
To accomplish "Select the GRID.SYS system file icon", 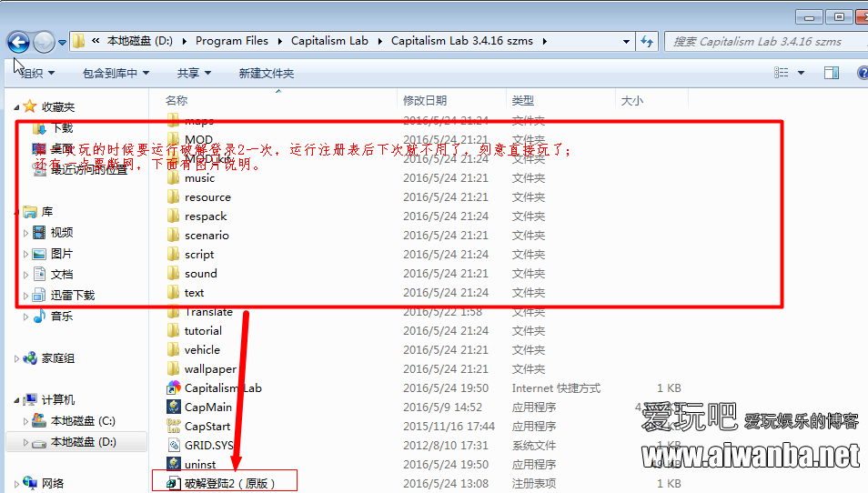I will [x=173, y=445].
